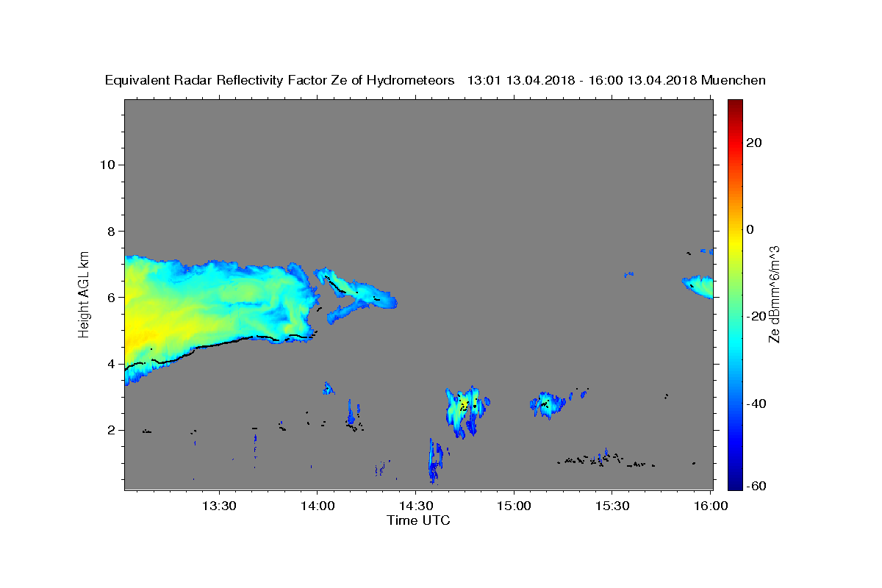Click the height tick label '10'
Viewport: 882px width, 588px height.
(107, 165)
